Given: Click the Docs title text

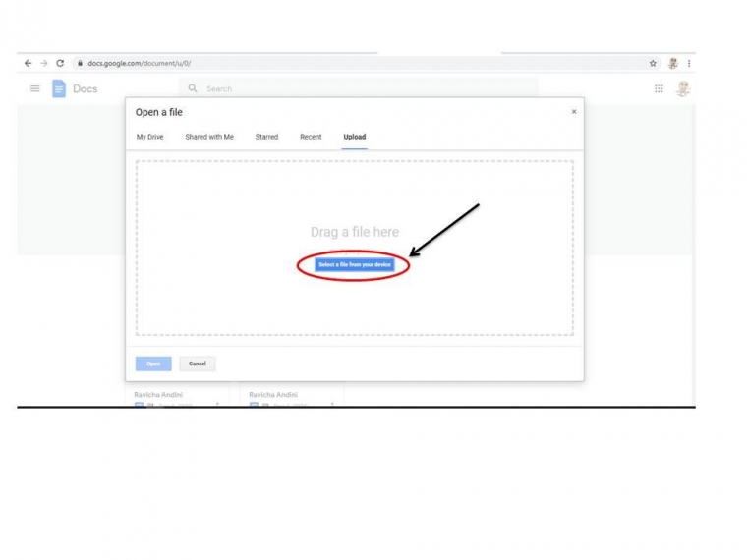Looking at the screenshot, I should point(85,89).
